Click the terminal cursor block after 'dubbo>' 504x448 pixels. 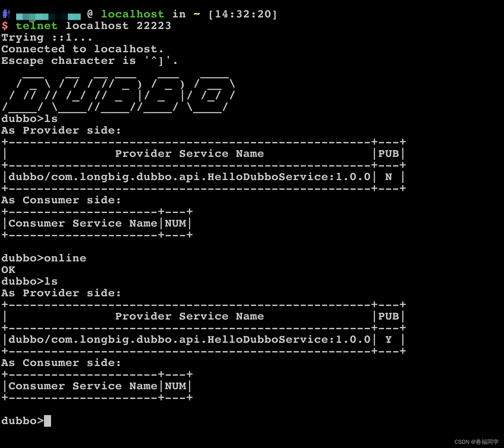point(47,421)
